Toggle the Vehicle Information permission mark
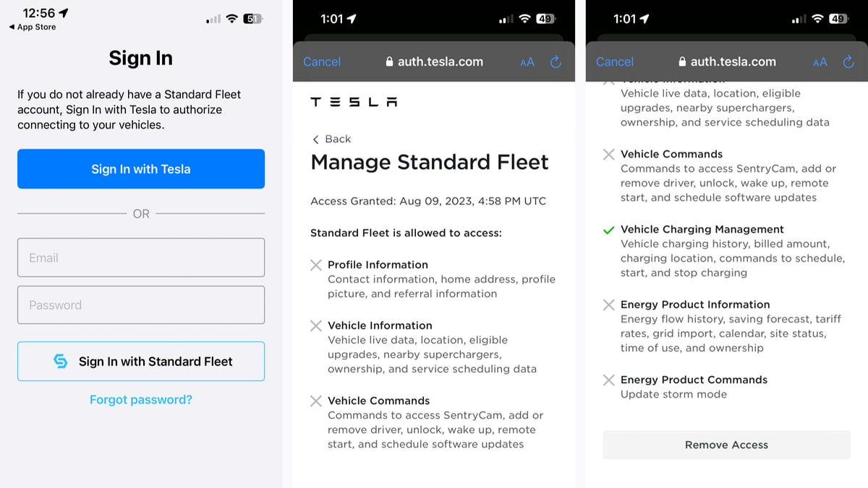The height and width of the screenshot is (488, 868). pyautogui.click(x=316, y=326)
